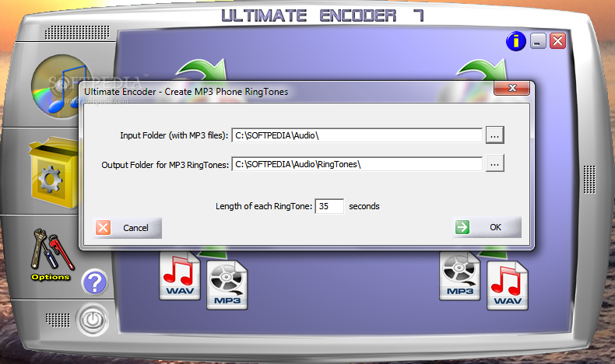Click the RingTone length seconds field
Viewport: 615px width, 364px height.
(329, 206)
